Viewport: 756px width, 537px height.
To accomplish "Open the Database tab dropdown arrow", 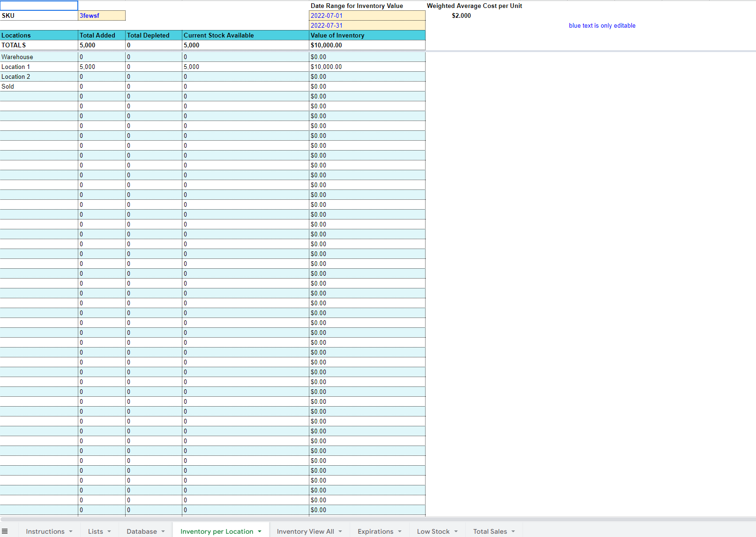I will coord(163,531).
